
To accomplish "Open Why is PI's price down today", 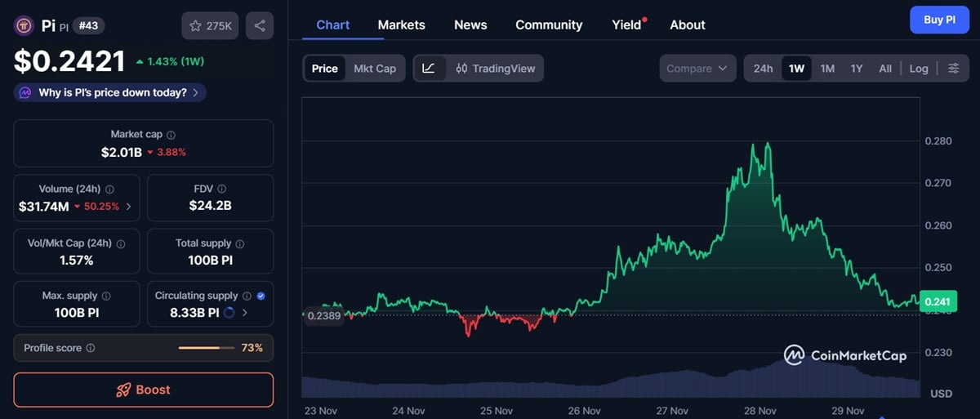I will pos(110,92).
